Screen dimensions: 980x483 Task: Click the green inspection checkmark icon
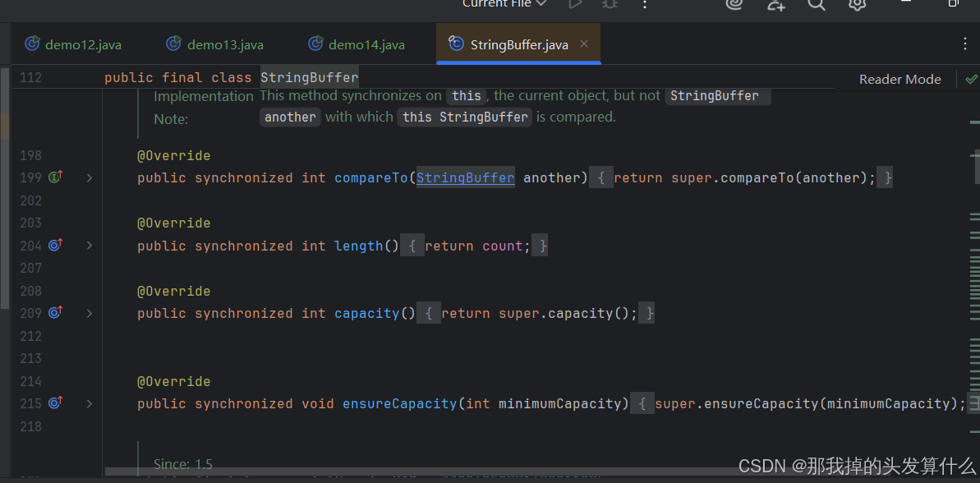(x=971, y=80)
